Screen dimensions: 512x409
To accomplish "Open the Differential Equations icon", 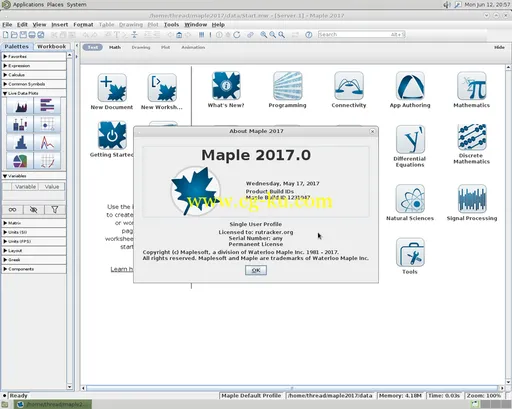I will (410, 139).
